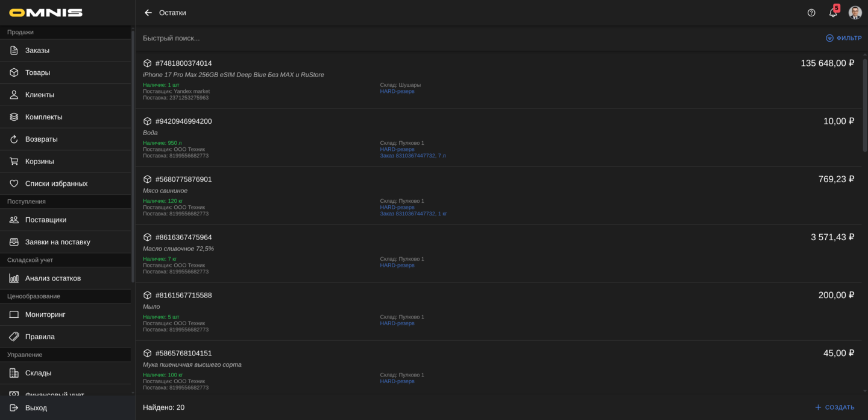The image size is (868, 420).
Task: Go to Товары section
Action: click(37, 72)
